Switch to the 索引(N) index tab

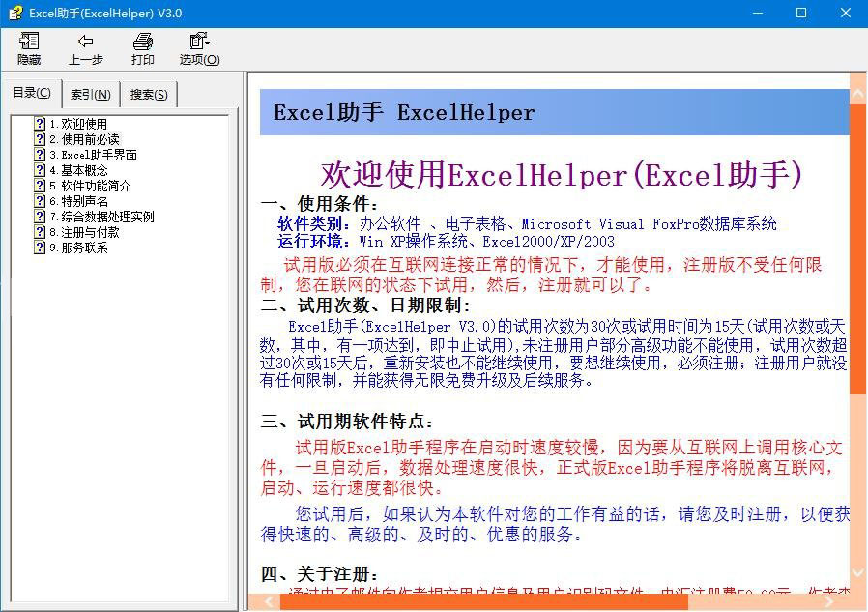(91, 94)
